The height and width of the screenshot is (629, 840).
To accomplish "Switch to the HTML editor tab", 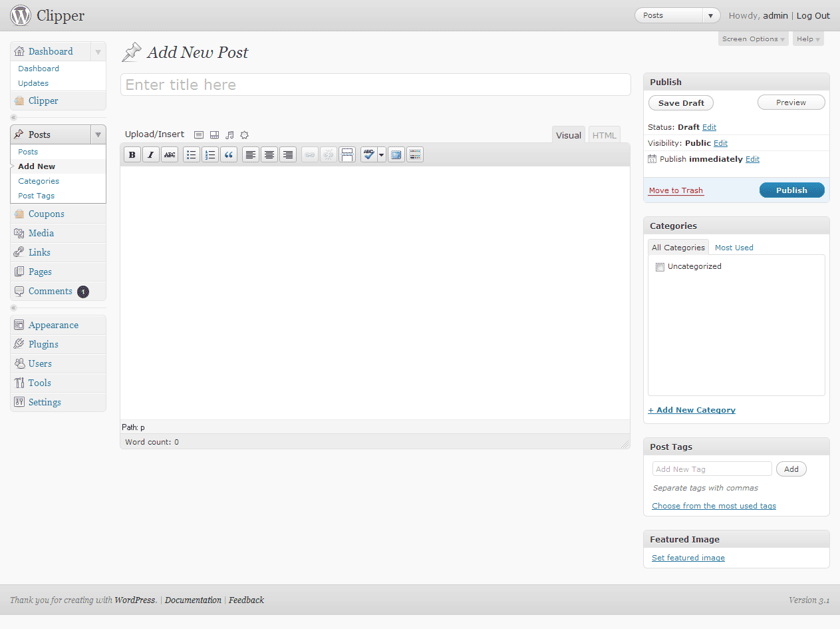I will 604,135.
